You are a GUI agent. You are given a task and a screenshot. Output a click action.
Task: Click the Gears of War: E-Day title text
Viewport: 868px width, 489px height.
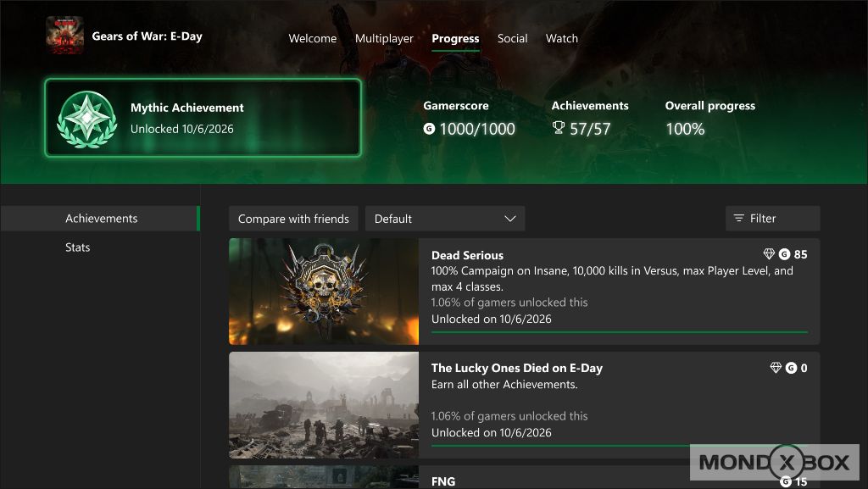[147, 36]
